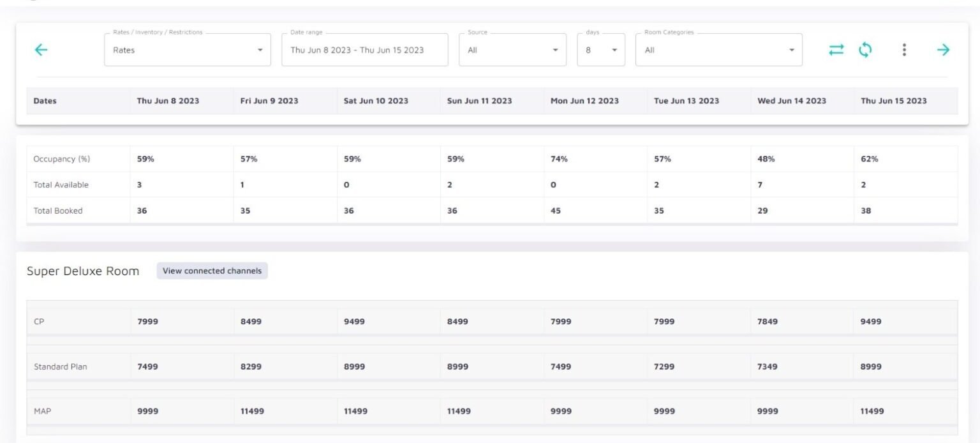Select the Mon Jun 12 2023 column header
Screen dimensions: 980x443
[584, 101]
